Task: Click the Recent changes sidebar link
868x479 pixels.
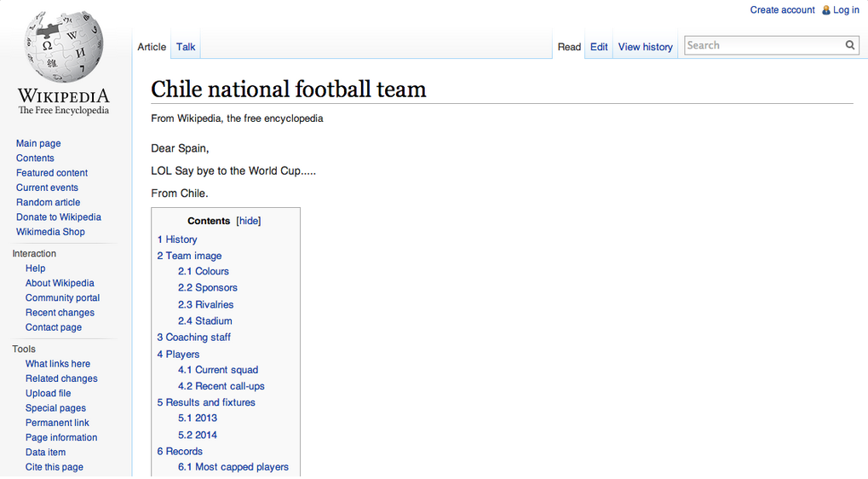Action: tap(60, 313)
